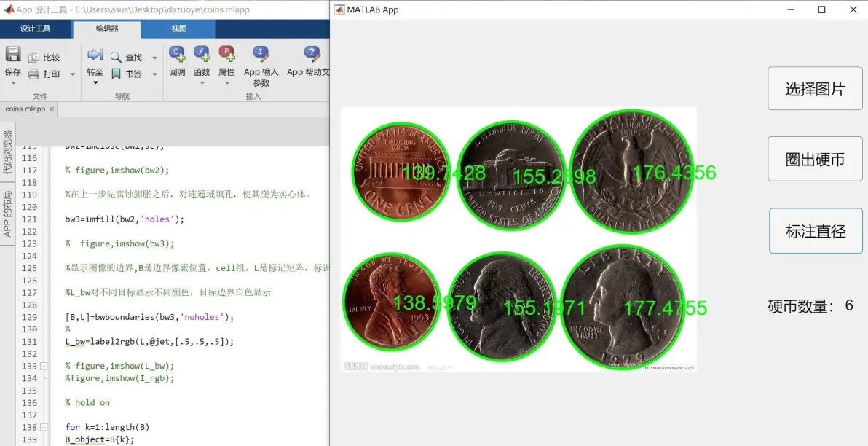The height and width of the screenshot is (446, 868).
Task: Switch to the 视图 tab
Action: coord(179,29)
